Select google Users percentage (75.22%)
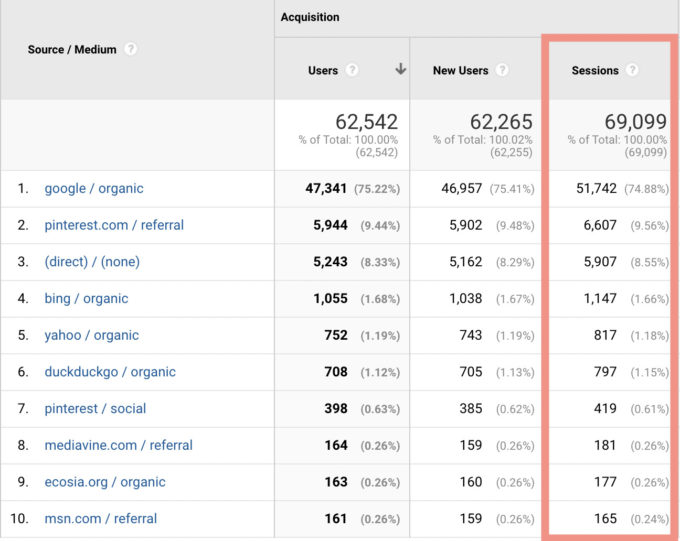 coord(377,189)
